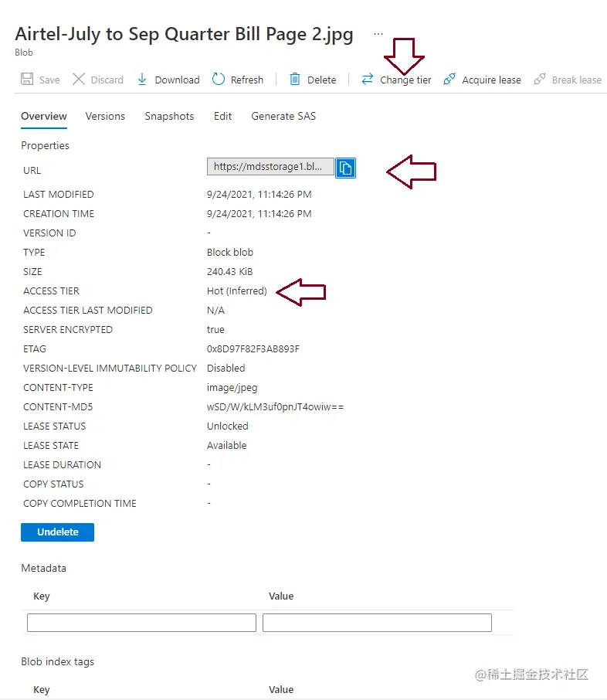Click the 'Unlocked' lease status value
Image resolution: width=607 pixels, height=700 pixels.
pos(228,426)
